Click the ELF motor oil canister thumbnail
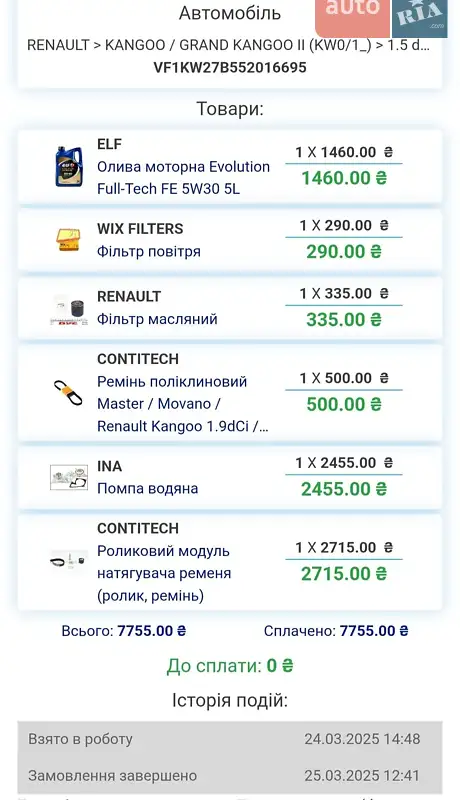 click(69, 166)
